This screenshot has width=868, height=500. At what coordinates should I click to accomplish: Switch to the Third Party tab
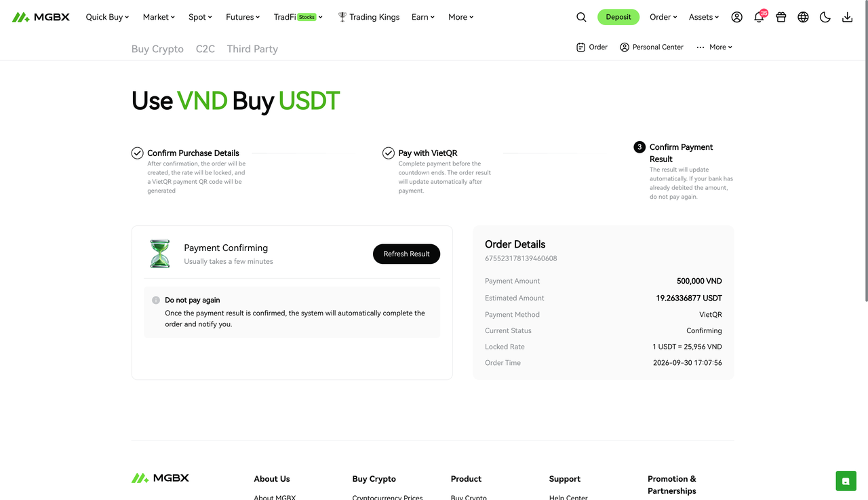[252, 49]
